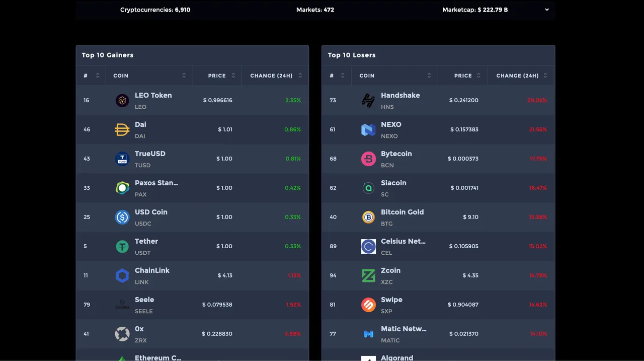Screen dimensions: 644x361
Task: Open the Zcoin coin name link
Action: pyautogui.click(x=391, y=270)
